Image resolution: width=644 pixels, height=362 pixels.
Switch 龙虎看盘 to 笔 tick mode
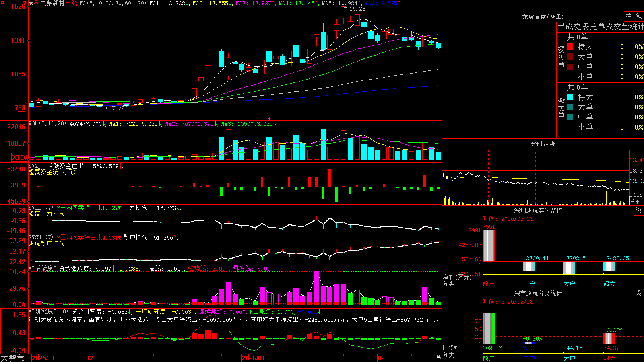pos(639,16)
